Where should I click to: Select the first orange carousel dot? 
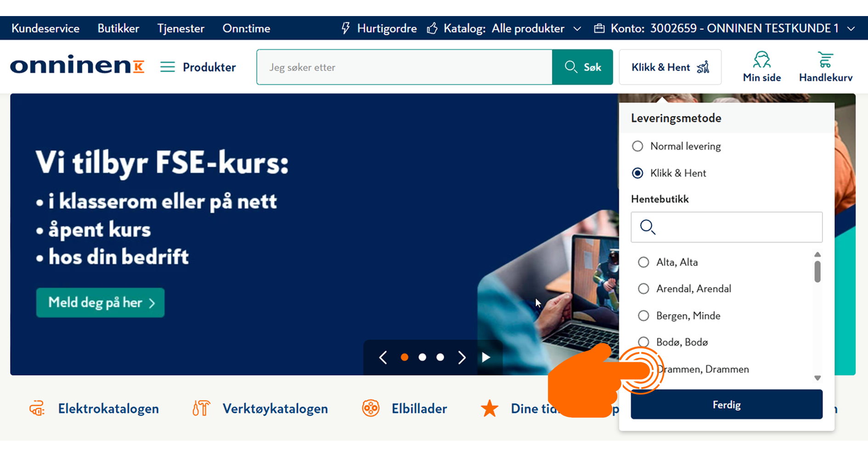click(405, 357)
